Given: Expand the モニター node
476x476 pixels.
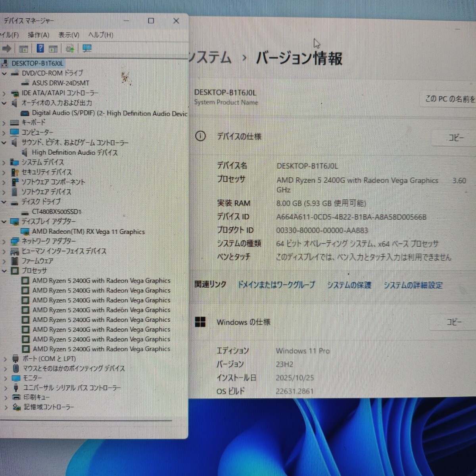Looking at the screenshot, I should (x=5, y=378).
